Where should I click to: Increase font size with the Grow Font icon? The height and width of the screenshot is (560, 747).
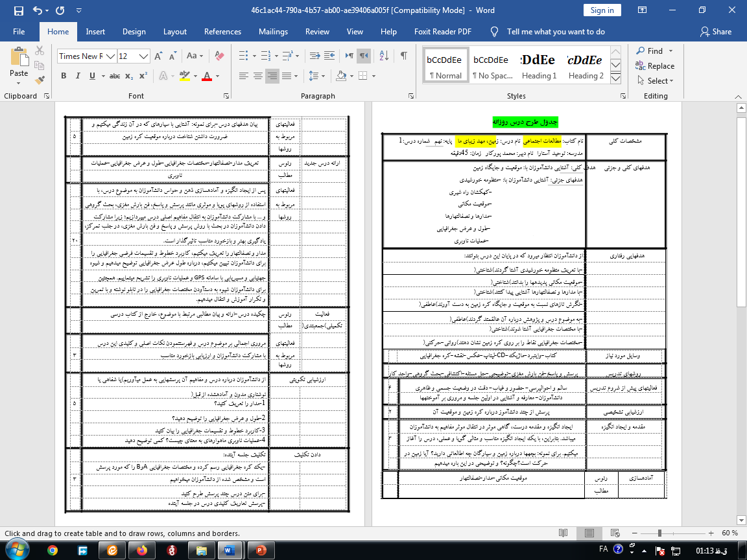pyautogui.click(x=159, y=56)
